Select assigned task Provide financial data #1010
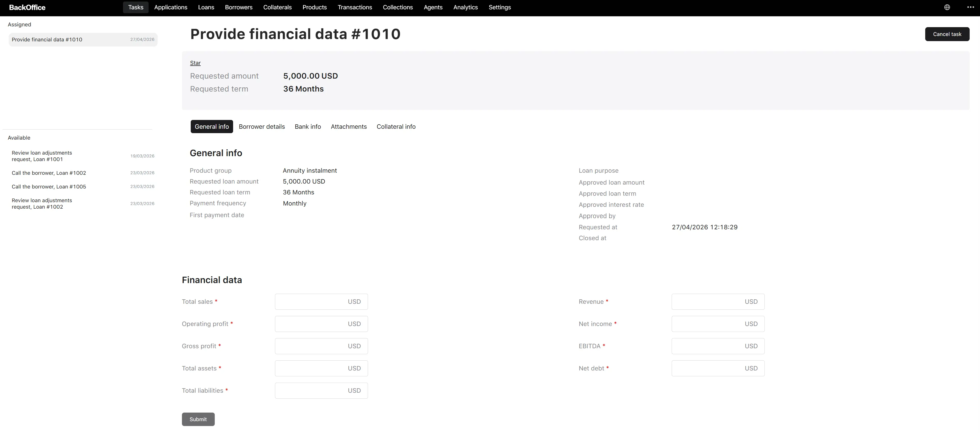The height and width of the screenshot is (433, 980). tap(83, 40)
